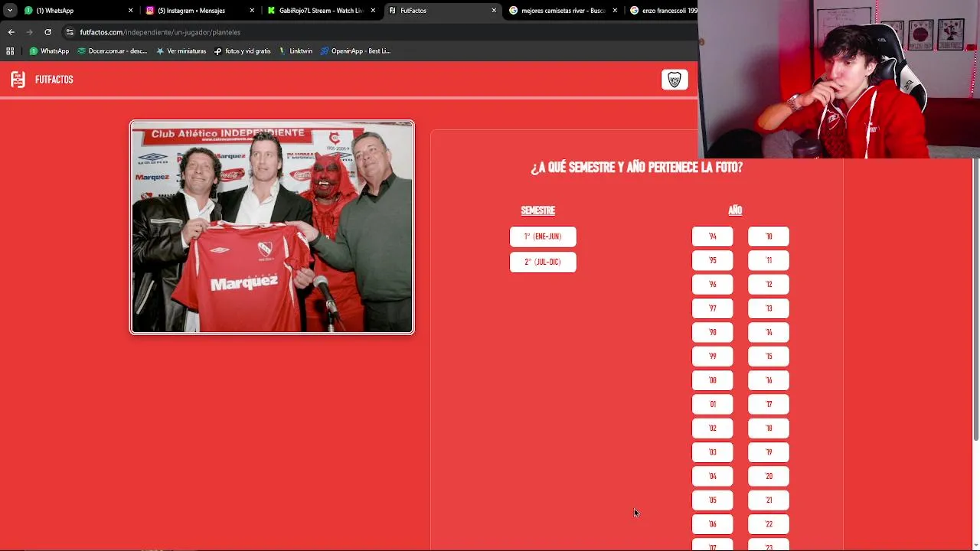The width and height of the screenshot is (980, 551).
Task: Switch to the enzo francescoli tab
Action: (662, 11)
